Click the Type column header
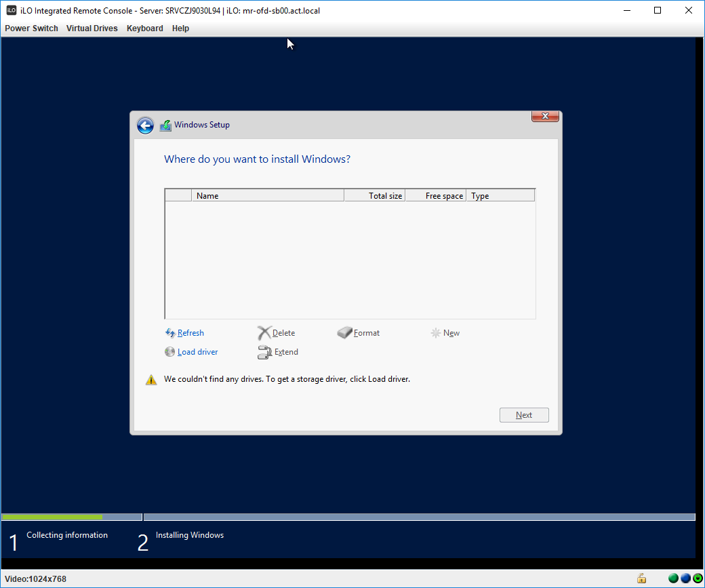The width and height of the screenshot is (705, 588). [x=500, y=196]
